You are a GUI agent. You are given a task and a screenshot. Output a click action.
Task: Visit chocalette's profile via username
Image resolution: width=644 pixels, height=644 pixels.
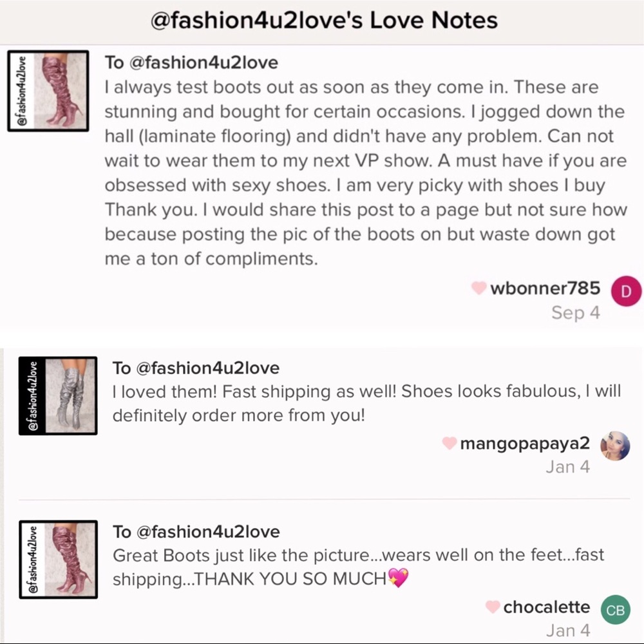547,607
